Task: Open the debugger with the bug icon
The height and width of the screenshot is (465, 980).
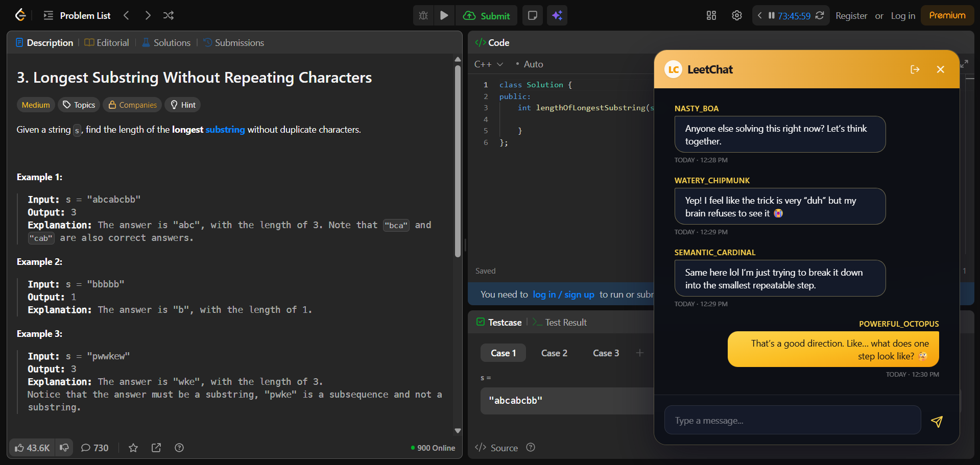Action: [423, 15]
